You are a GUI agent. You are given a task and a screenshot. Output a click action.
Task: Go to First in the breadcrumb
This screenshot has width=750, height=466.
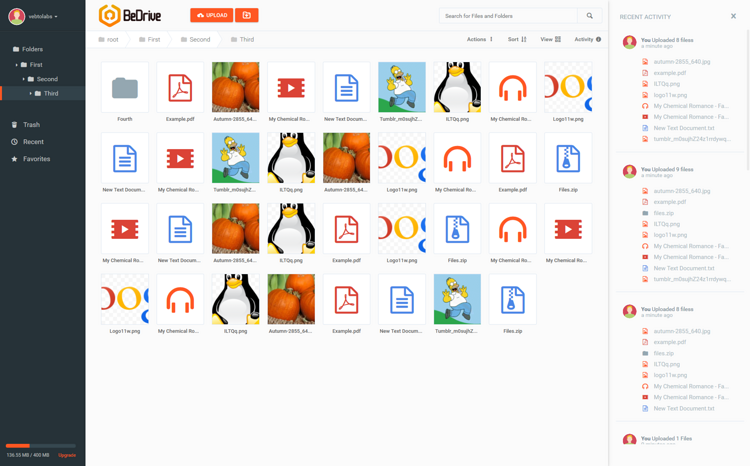point(150,40)
